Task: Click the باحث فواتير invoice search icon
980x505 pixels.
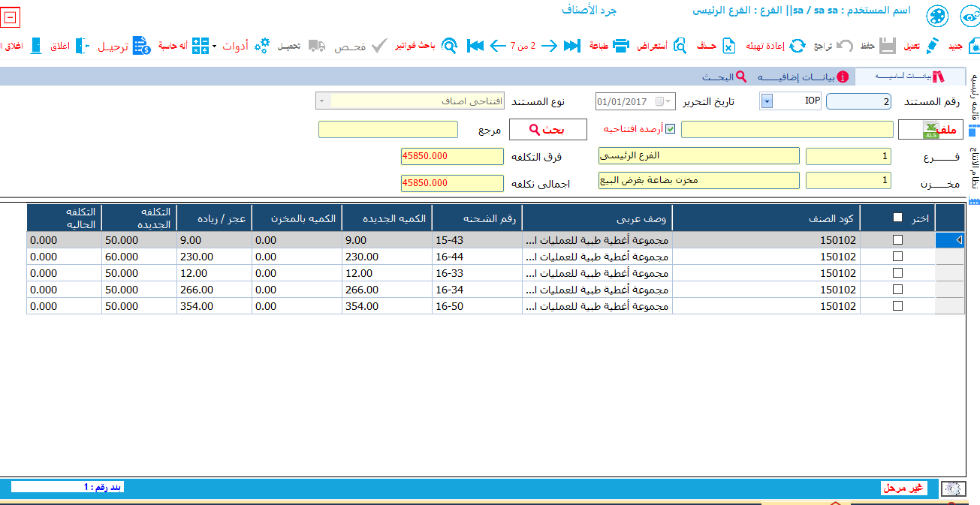Action: point(449,47)
